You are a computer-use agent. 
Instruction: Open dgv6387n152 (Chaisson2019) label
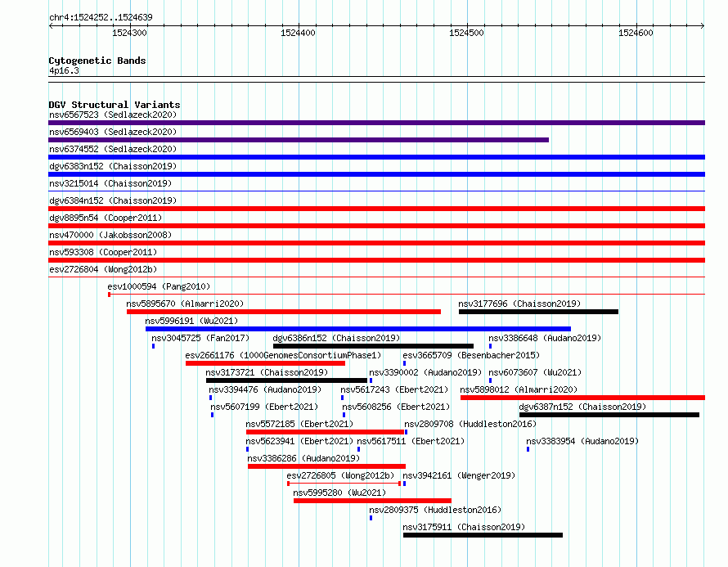582,407
